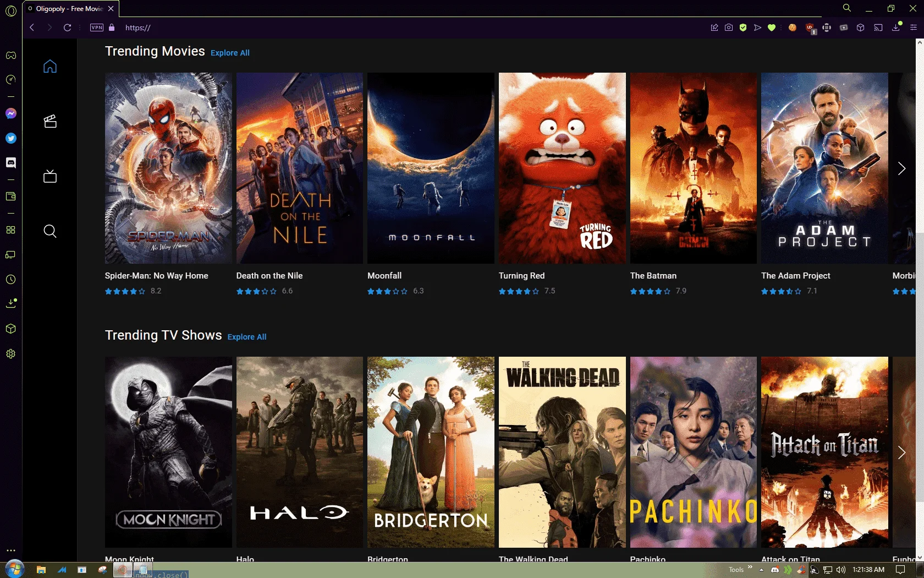Open the Attack on Titan poster
The image size is (924, 578).
[824, 452]
